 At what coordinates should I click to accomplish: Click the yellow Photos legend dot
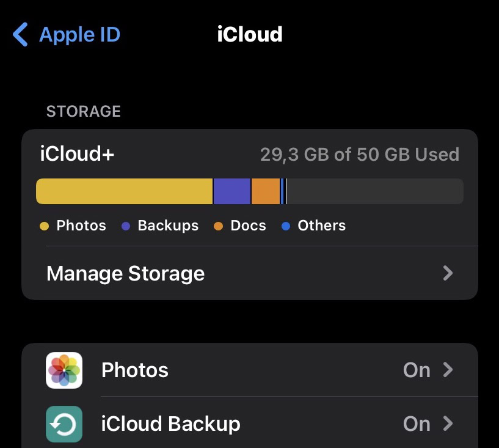tap(45, 226)
